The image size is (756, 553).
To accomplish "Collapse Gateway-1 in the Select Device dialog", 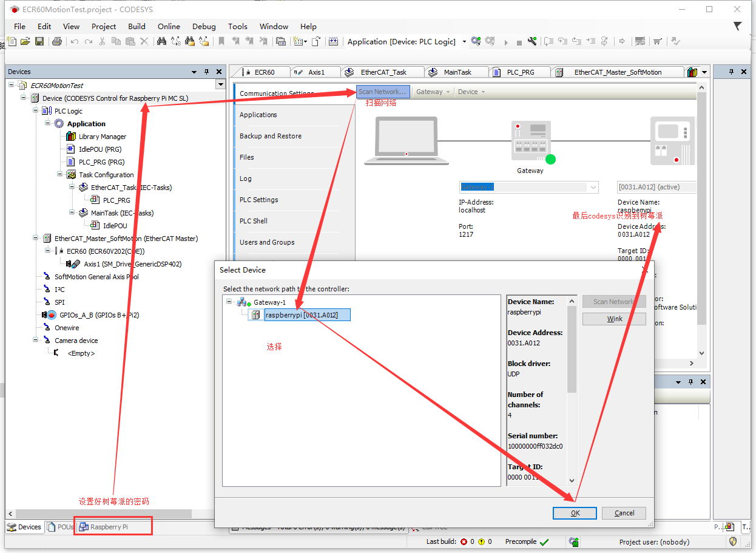I will [x=229, y=302].
